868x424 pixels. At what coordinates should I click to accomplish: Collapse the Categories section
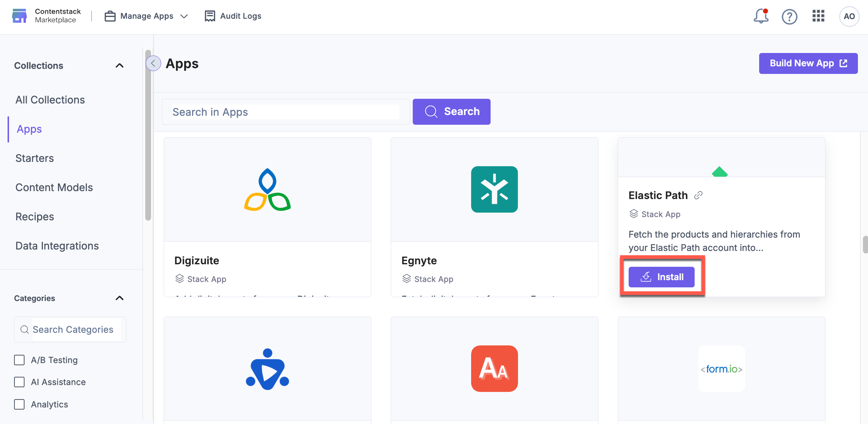tap(119, 298)
